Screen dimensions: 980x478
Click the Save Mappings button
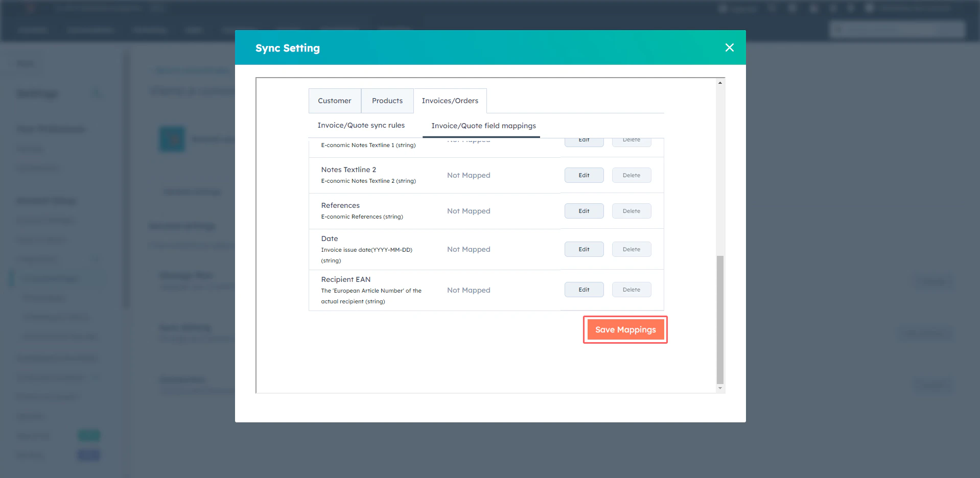click(625, 329)
